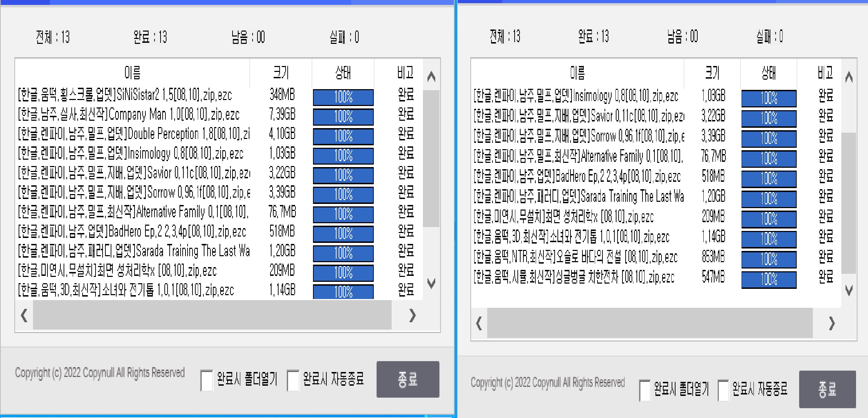Click the left horizontal scroll arrow in left window

tap(23, 316)
